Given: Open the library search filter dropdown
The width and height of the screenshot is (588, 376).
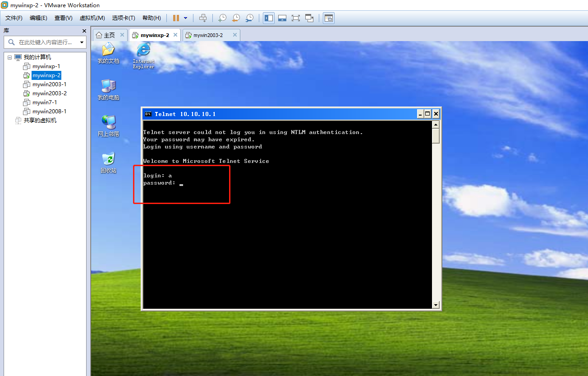Looking at the screenshot, I should [81, 42].
